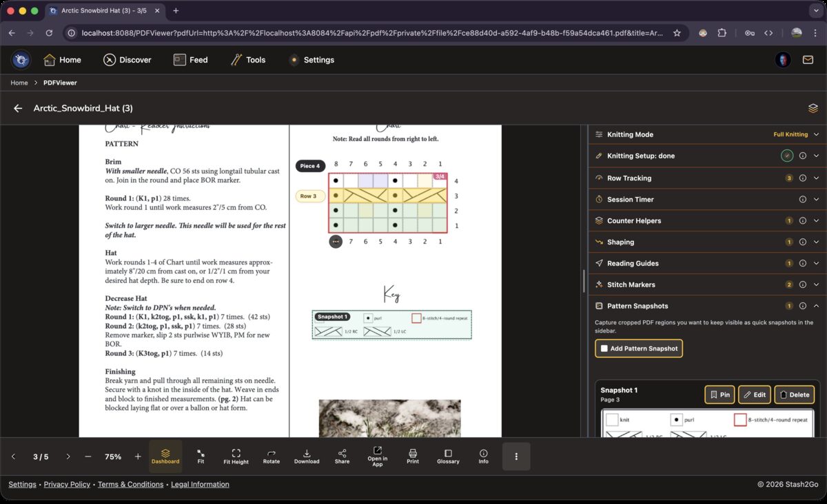Viewport: 827px width, 504px height.
Task: Toggle the Knitting Setup done checkmark
Action: point(787,156)
